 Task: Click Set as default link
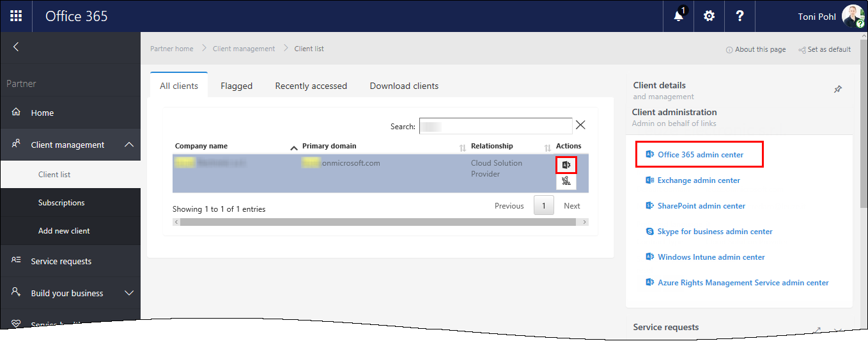(829, 49)
